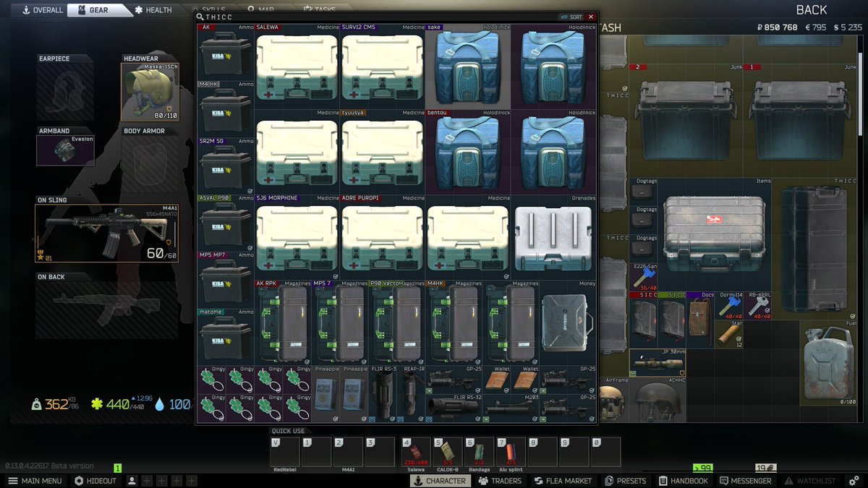Use quick slot 5 CALOK-B
Viewport: 868px width, 488px height.
pos(448,452)
